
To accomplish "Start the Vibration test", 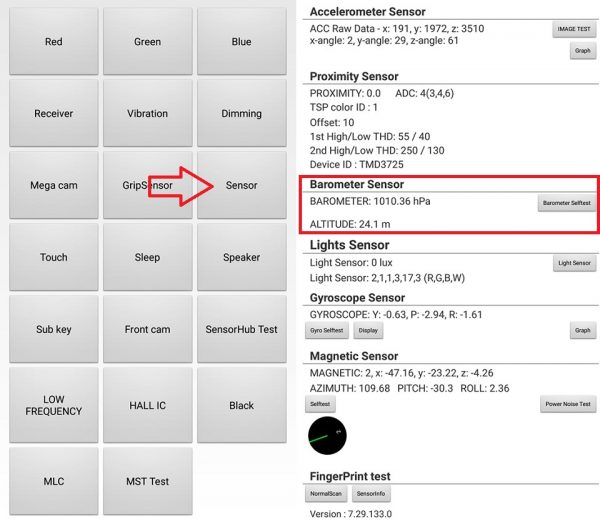I will click(148, 113).
